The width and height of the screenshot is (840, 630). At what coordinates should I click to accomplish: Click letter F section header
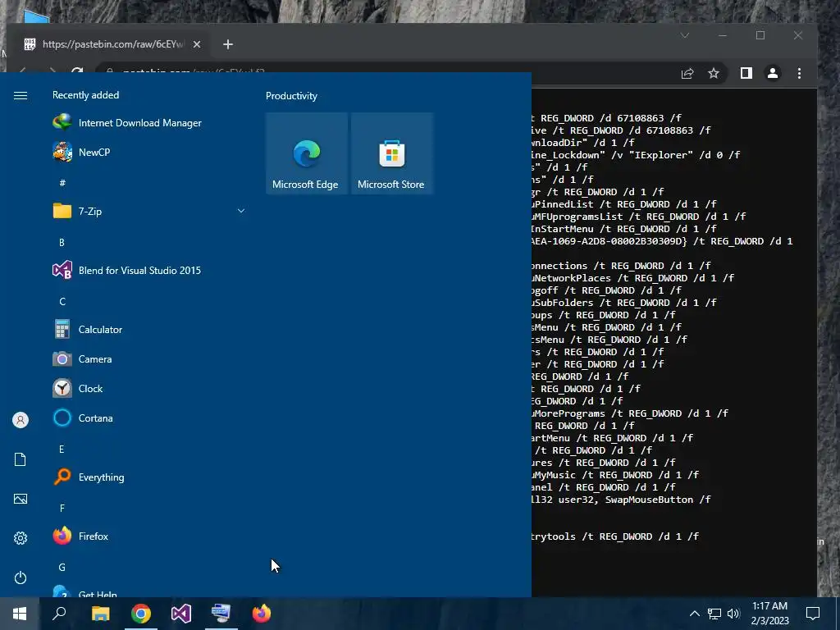[62, 508]
